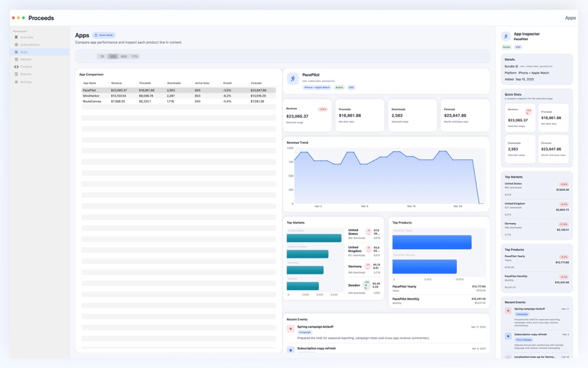The image size is (588, 368).
Task: Sort table by Forecast column header
Action: coord(256,83)
